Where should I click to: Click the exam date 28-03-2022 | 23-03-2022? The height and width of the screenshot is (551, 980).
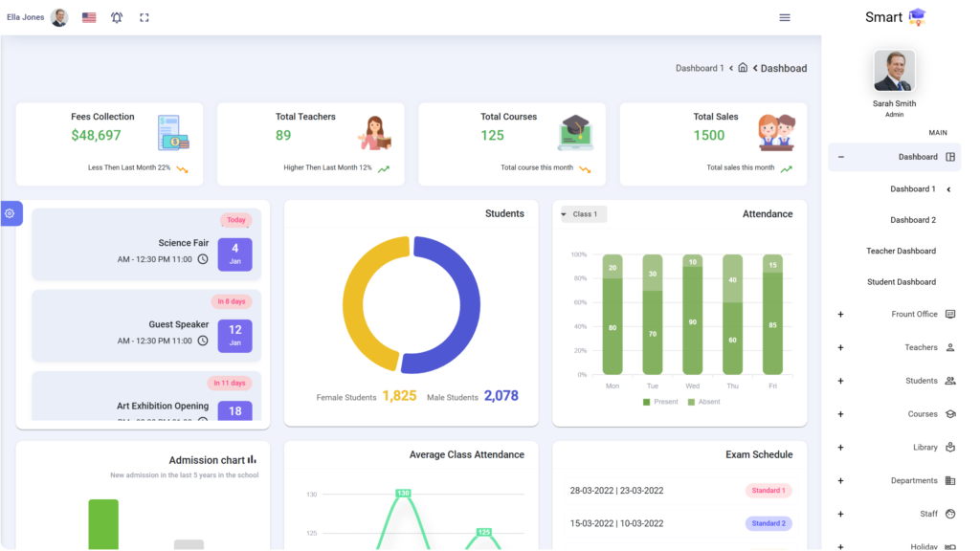616,491
